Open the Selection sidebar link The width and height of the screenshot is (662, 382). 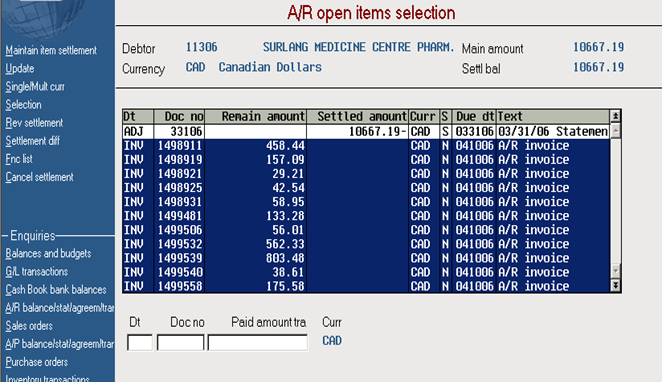pos(23,105)
